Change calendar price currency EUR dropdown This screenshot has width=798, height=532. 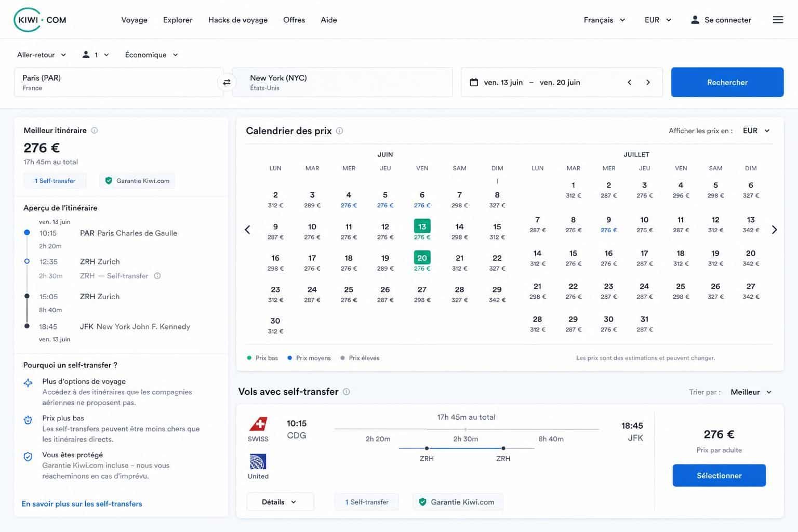coord(756,130)
